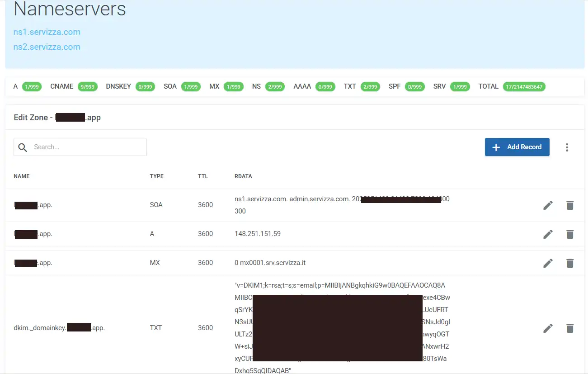The width and height of the screenshot is (588, 374).
Task: Delete the MX record via trash icon
Action: pyautogui.click(x=570, y=263)
